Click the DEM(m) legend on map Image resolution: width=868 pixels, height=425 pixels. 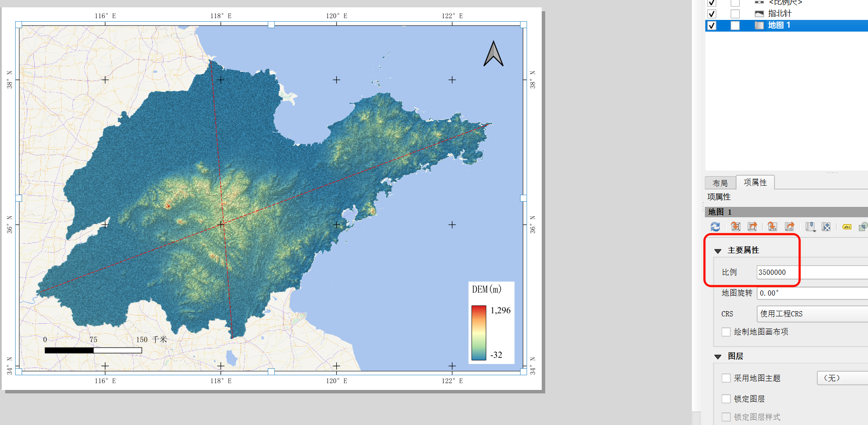(492, 322)
